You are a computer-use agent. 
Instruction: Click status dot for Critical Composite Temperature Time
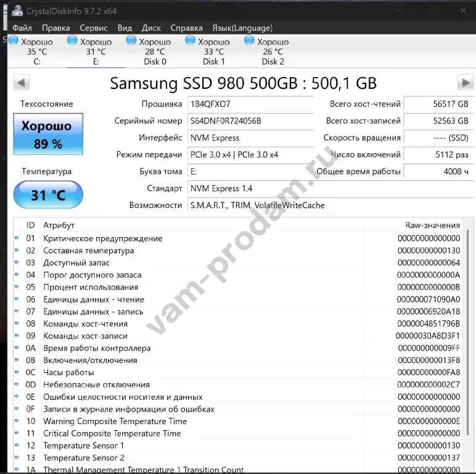tap(17, 433)
